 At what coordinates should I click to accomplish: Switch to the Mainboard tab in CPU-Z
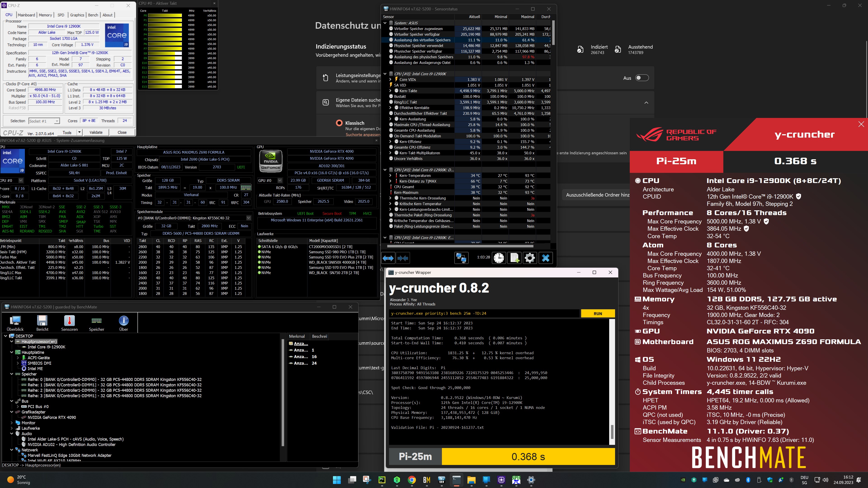[x=26, y=15]
